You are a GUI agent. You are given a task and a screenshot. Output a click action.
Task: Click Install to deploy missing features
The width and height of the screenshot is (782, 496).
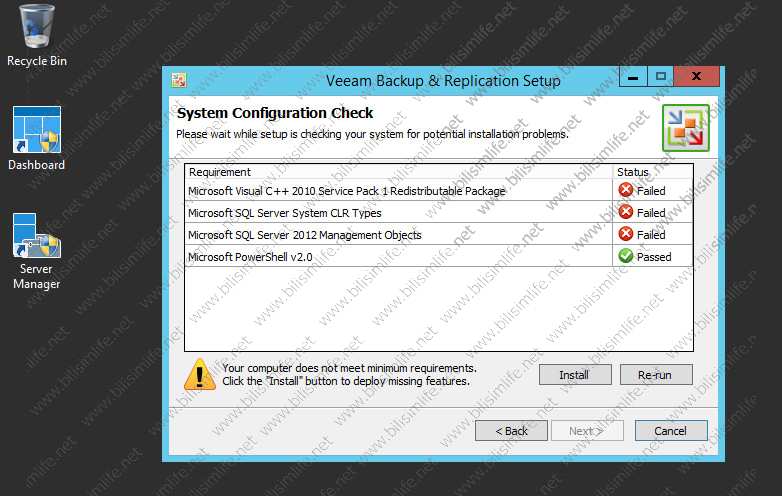point(575,374)
